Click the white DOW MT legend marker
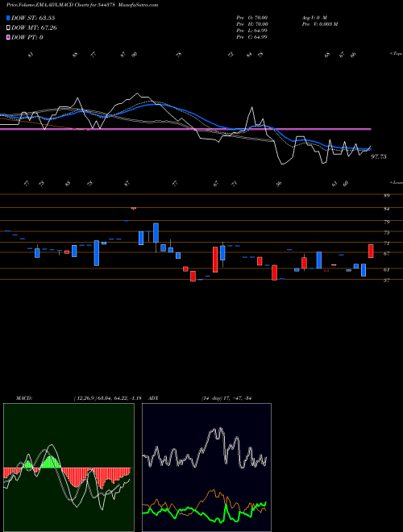 pos(8,27)
